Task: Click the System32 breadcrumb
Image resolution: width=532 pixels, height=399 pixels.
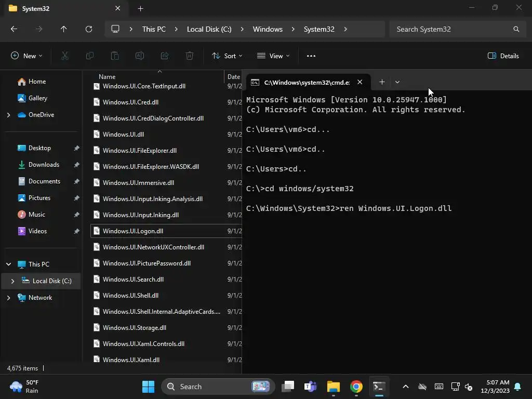Action: [319, 29]
